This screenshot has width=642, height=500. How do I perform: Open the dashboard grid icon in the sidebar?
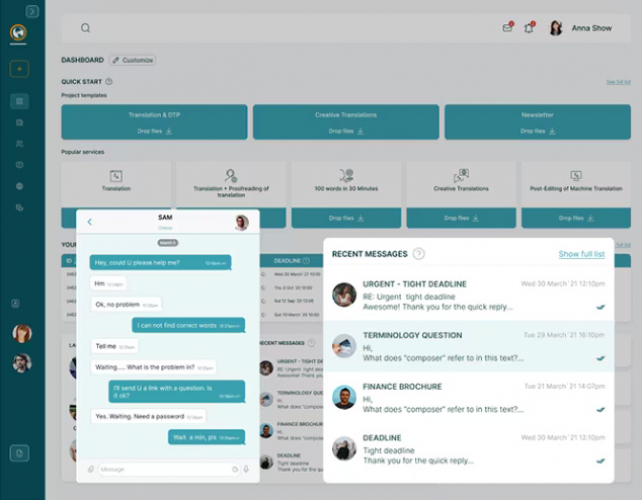point(19,101)
